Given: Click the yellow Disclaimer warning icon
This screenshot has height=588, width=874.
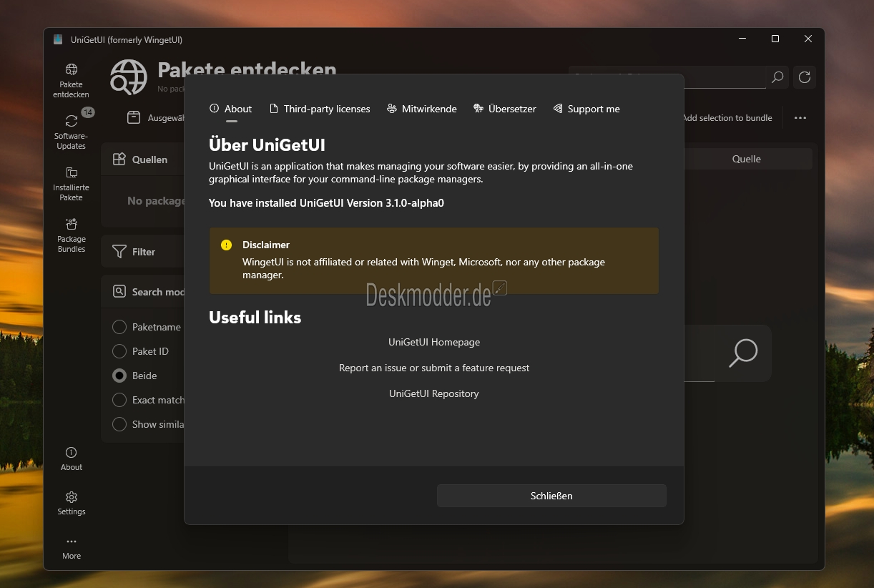Looking at the screenshot, I should [x=227, y=245].
